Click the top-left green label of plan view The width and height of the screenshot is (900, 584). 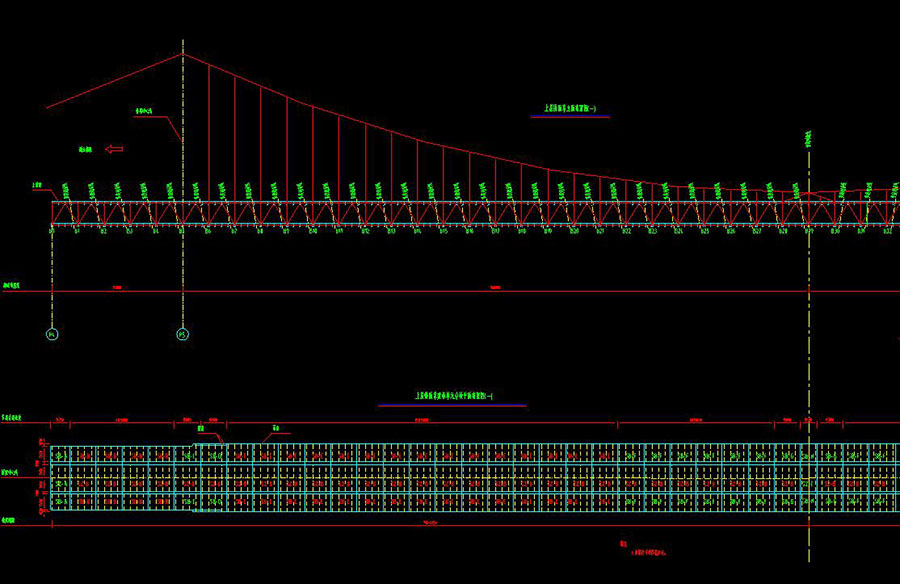[12, 416]
